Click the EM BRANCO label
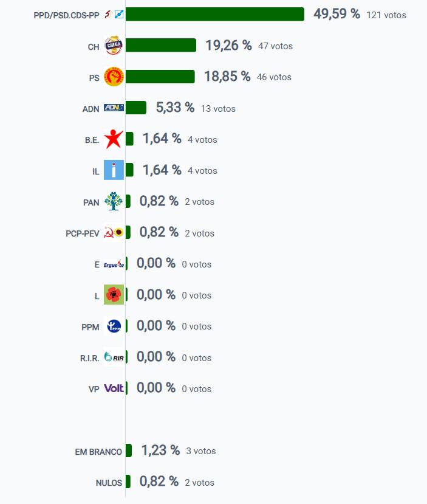Screen dimensions: 427x504 tap(98, 452)
